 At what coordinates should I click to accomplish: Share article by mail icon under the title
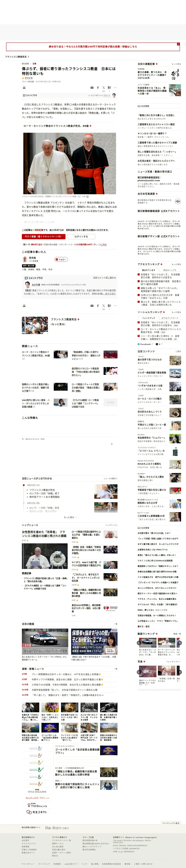(92, 88)
